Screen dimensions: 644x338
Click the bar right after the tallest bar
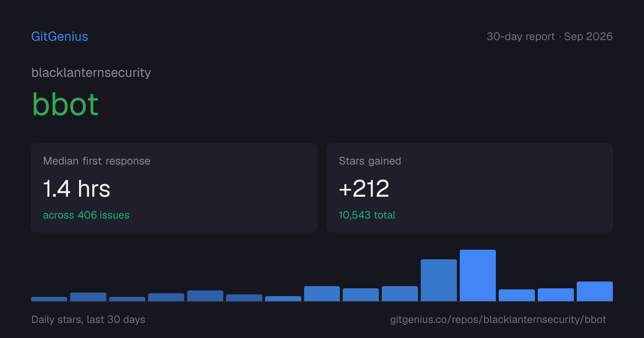click(x=517, y=295)
